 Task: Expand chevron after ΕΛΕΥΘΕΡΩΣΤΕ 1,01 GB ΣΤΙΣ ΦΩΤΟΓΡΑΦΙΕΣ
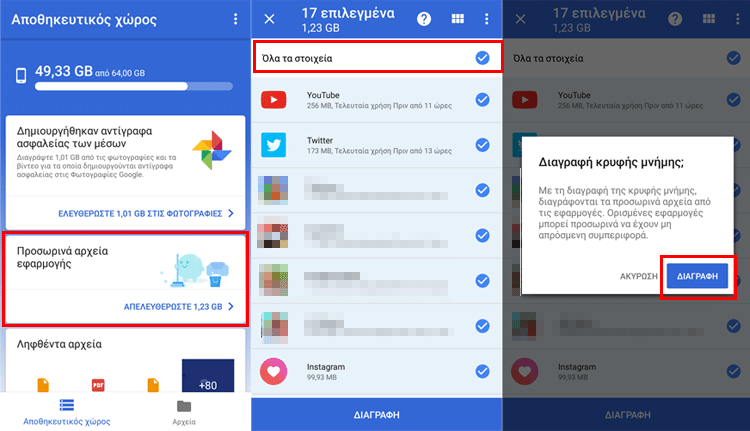click(231, 213)
